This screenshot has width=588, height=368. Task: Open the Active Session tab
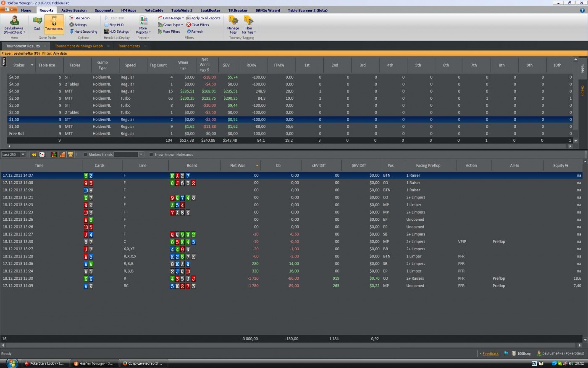(74, 11)
